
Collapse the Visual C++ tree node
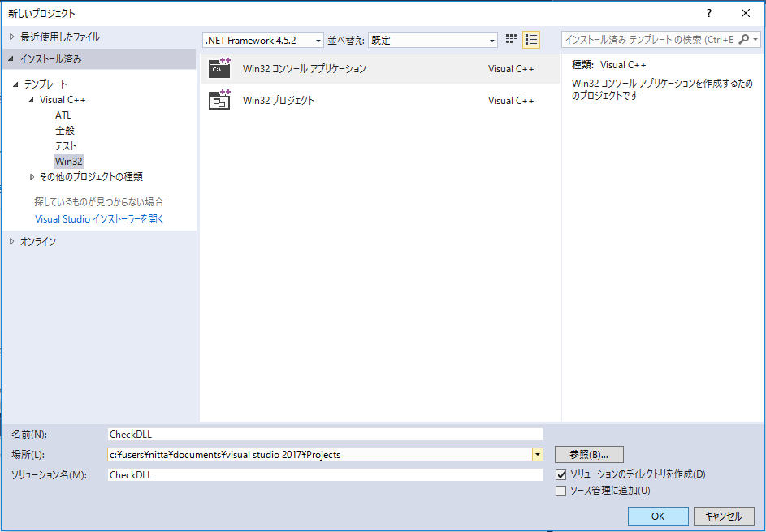[x=32, y=100]
